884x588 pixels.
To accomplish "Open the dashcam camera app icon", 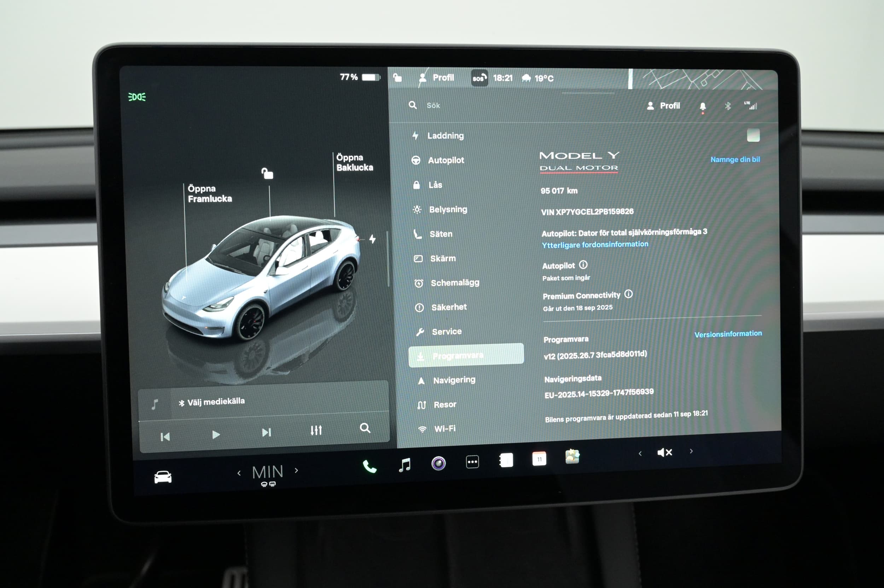I will 438,463.
